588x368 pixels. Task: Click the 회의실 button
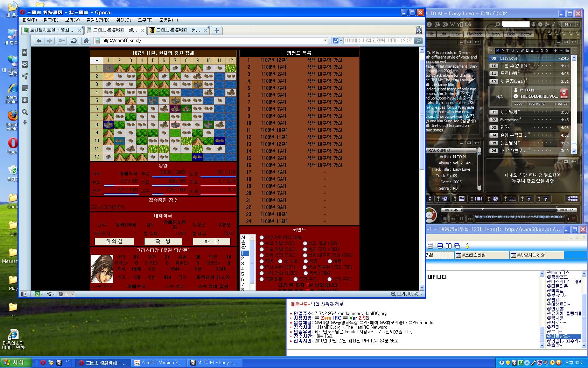pyautogui.click(x=114, y=241)
